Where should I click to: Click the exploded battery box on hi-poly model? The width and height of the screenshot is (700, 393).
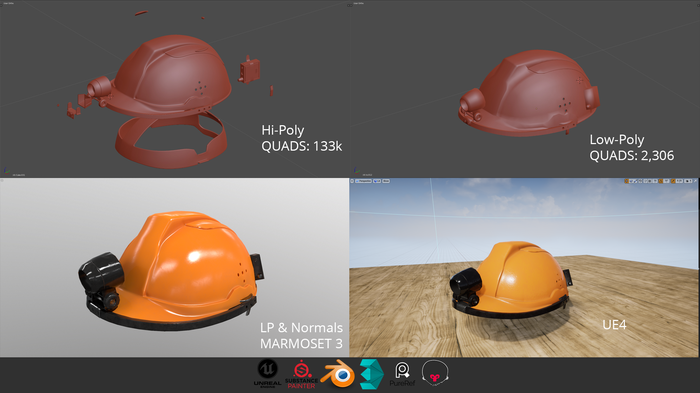249,70
